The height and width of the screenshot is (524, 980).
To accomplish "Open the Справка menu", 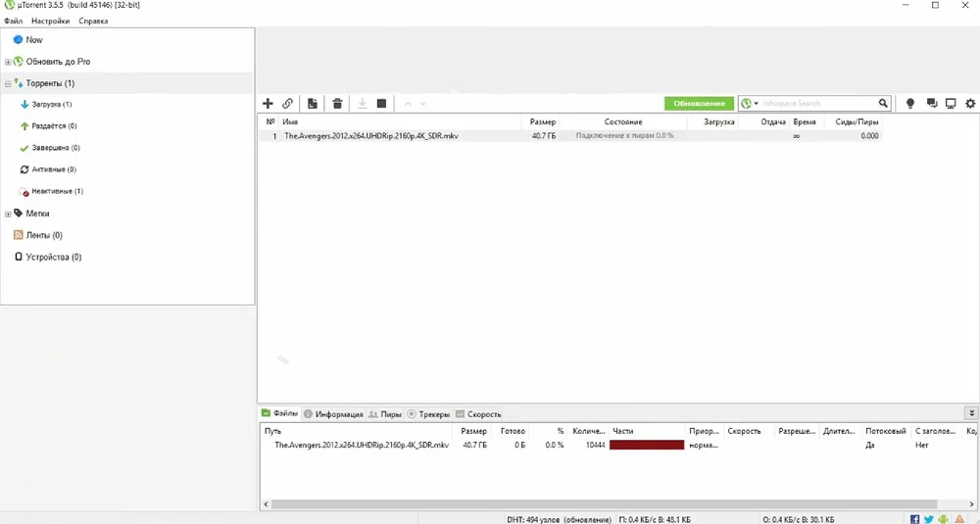I will coord(93,21).
